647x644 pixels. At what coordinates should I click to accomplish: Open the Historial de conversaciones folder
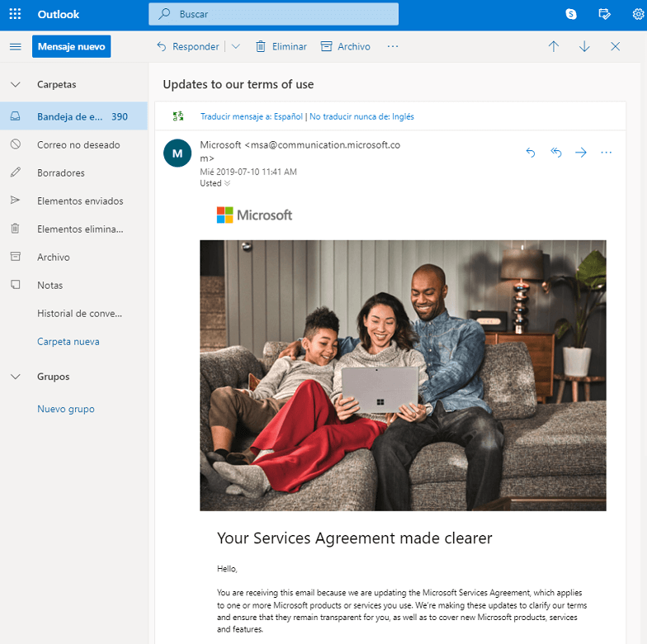pyautogui.click(x=73, y=314)
